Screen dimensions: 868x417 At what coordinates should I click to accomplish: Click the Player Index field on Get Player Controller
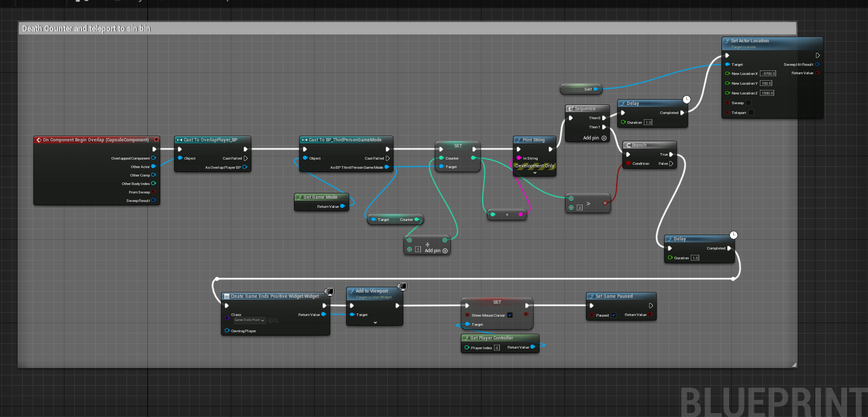point(497,348)
